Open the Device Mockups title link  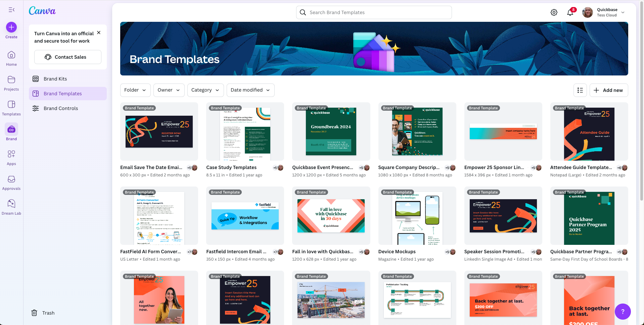397,252
